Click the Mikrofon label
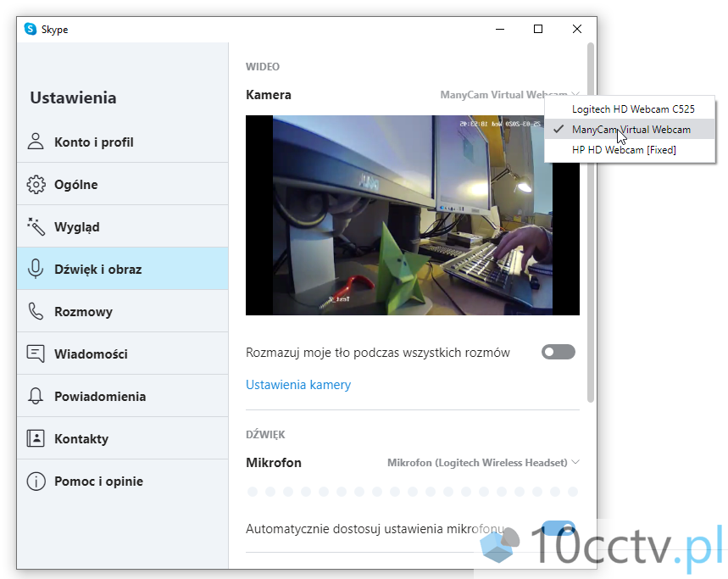This screenshot has width=728, height=579. (x=274, y=463)
